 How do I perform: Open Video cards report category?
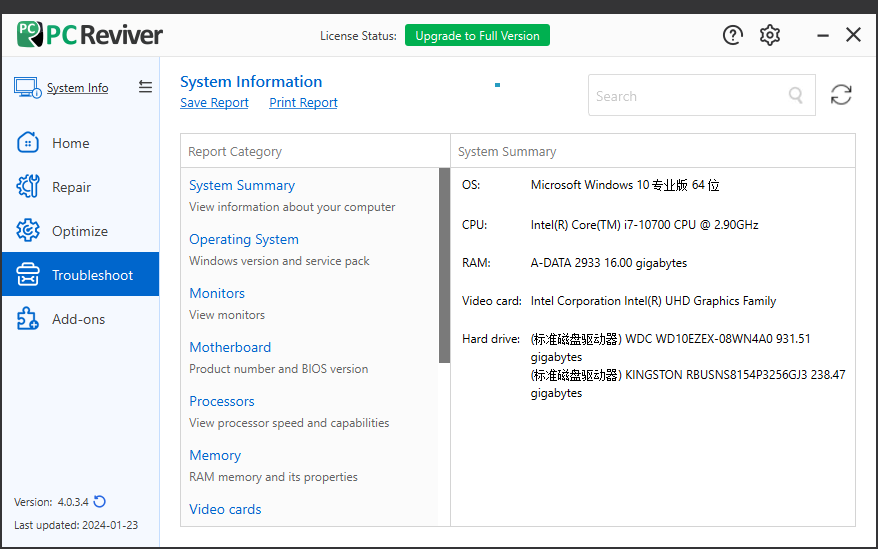225,509
